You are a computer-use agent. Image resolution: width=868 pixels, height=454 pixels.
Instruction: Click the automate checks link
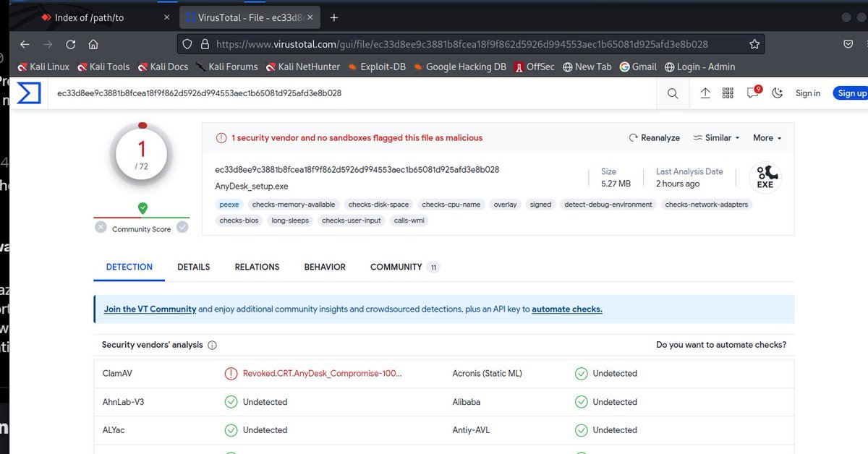click(x=567, y=309)
